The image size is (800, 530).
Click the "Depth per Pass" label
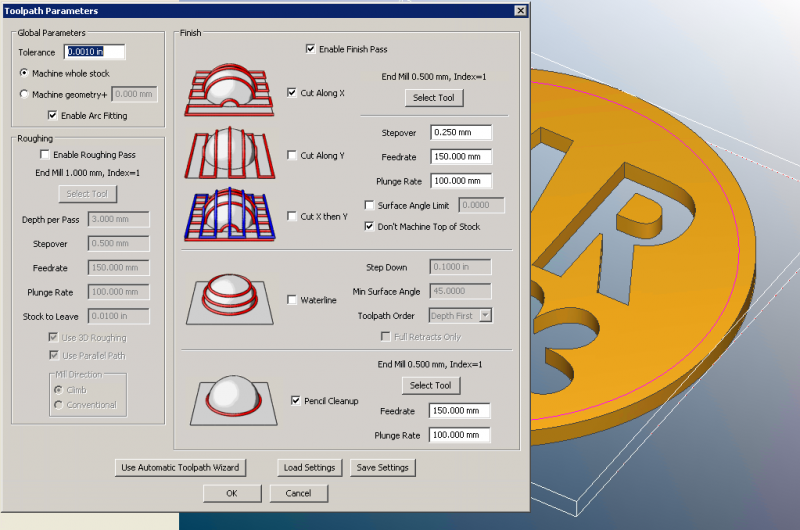pyautogui.click(x=51, y=219)
